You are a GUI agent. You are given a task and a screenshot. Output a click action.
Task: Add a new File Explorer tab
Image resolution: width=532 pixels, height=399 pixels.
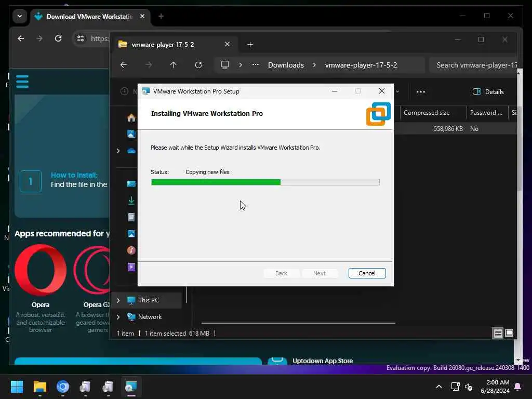click(250, 45)
